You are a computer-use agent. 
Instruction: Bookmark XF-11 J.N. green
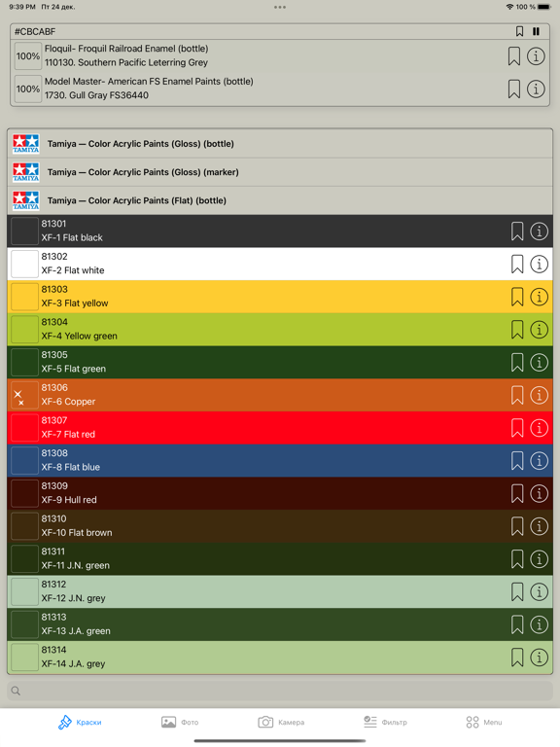pos(517,559)
